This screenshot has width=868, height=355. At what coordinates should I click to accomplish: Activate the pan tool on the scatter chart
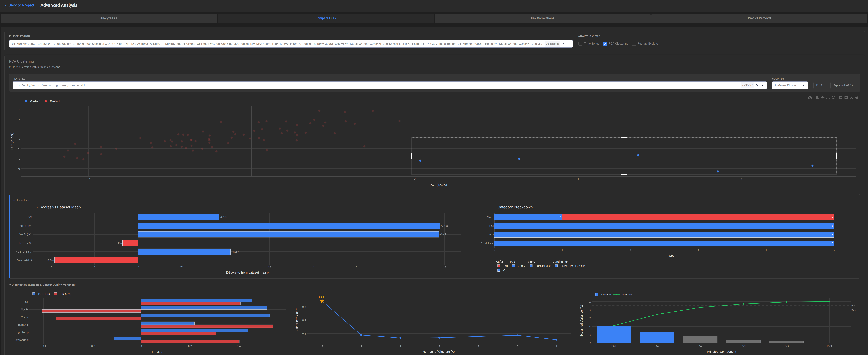point(823,98)
